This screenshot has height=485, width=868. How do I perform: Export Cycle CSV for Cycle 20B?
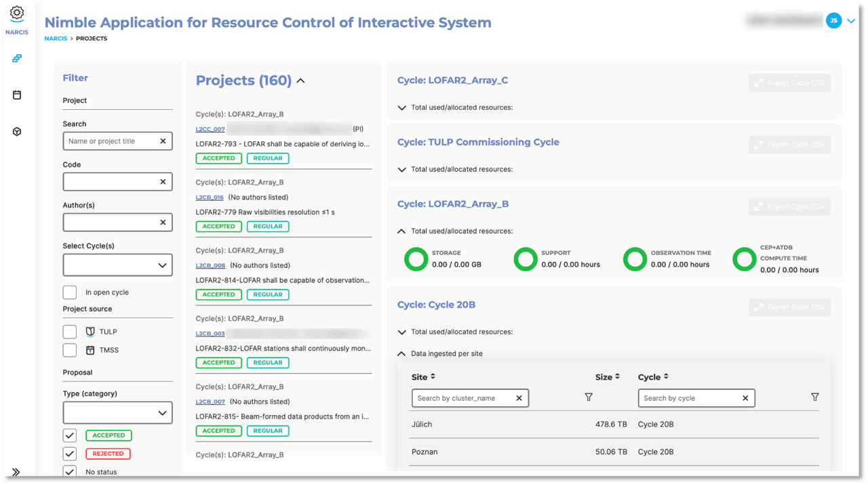tap(789, 307)
